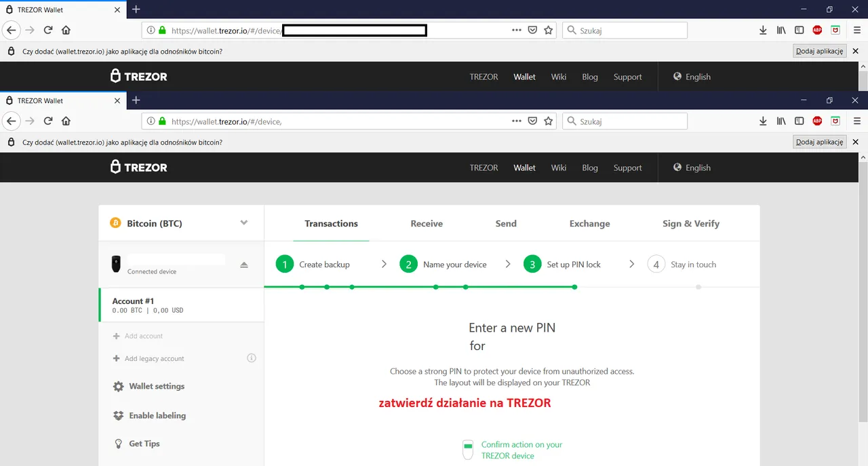Eject the connected TREZOR device
Screen dimensions: 868x466
244,265
